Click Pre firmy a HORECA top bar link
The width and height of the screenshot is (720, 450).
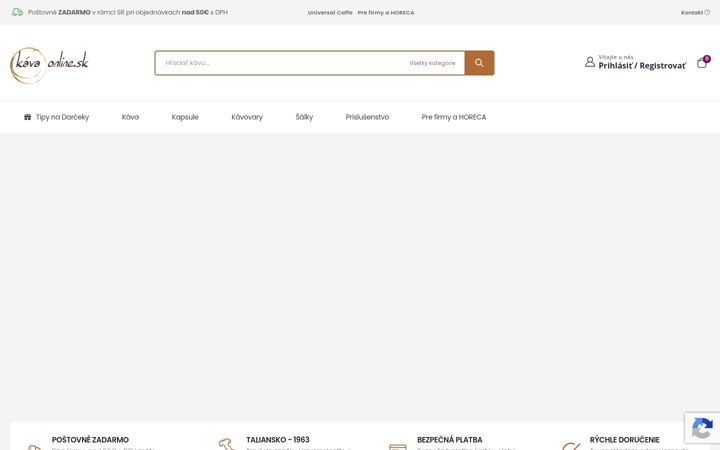pos(386,13)
